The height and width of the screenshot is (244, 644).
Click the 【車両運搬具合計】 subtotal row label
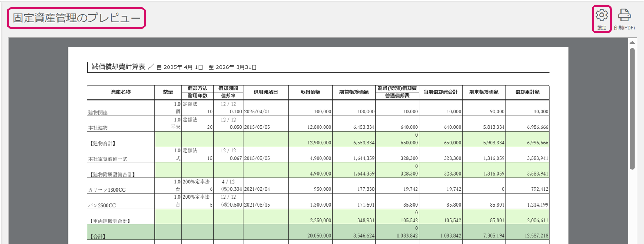coord(110,221)
